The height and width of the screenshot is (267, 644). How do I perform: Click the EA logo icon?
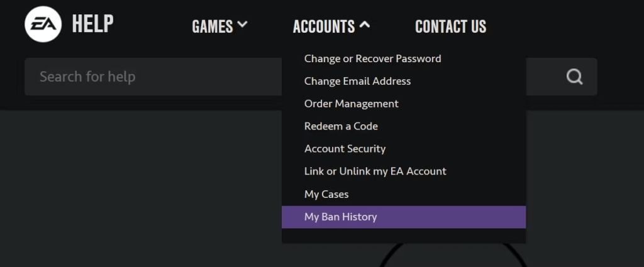[x=43, y=25]
